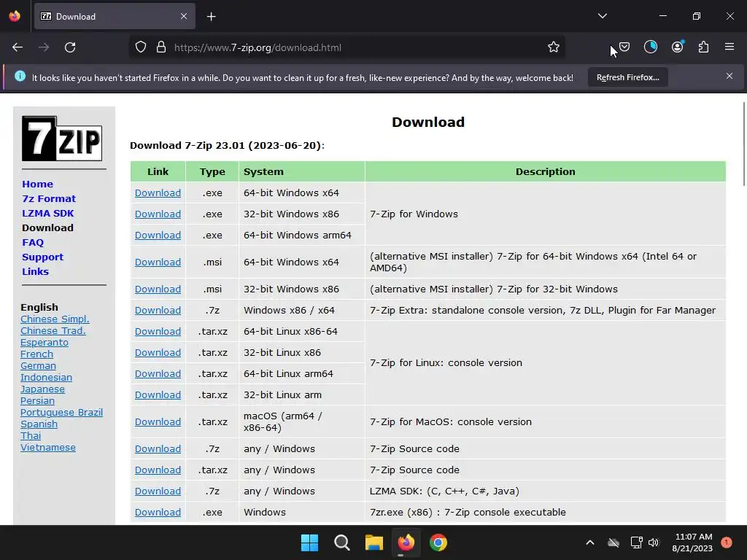Download .tar.xz for 32-bit Linux x86

coord(158,353)
